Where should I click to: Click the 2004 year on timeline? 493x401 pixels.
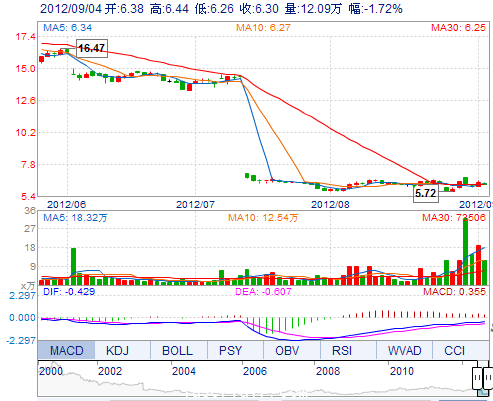click(184, 371)
